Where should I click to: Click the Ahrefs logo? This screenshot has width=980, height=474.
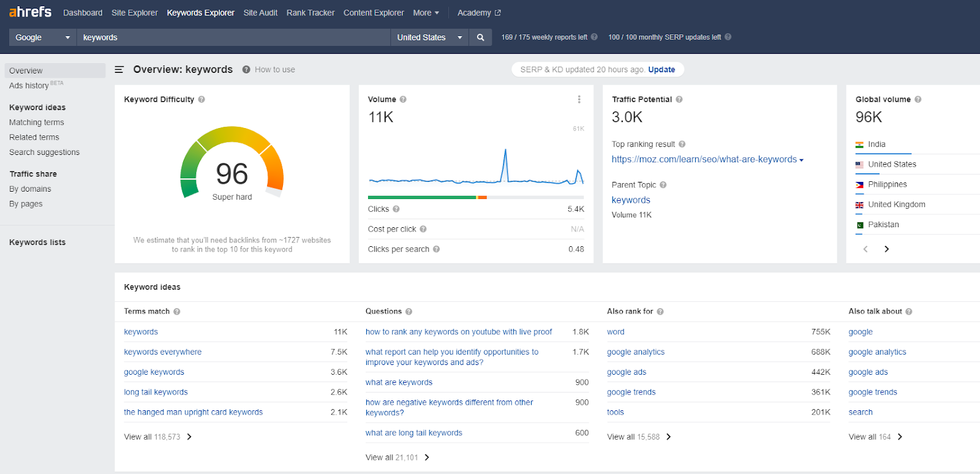point(30,12)
